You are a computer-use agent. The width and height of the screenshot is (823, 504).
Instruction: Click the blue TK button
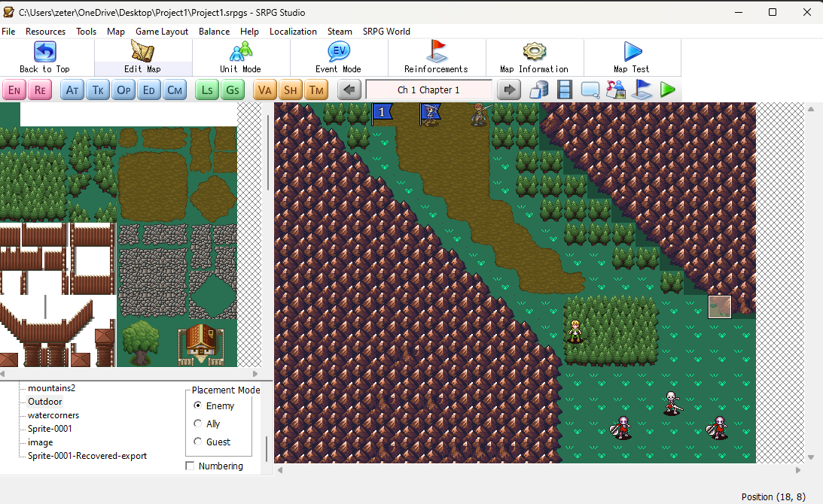coord(98,90)
